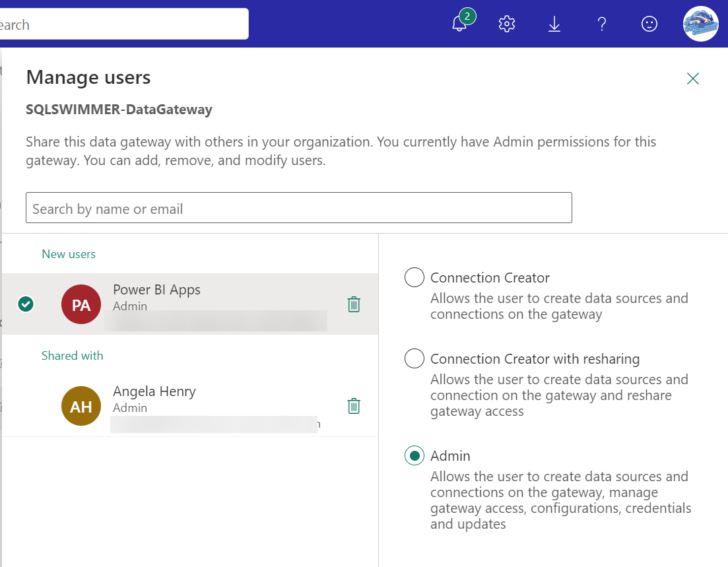Select the Connection Creator radio button
This screenshot has height=567, width=728.
(414, 278)
